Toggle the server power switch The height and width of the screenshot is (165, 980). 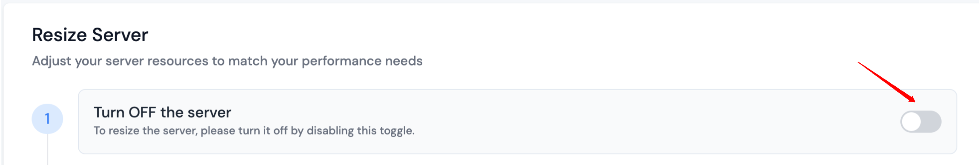pyautogui.click(x=920, y=122)
